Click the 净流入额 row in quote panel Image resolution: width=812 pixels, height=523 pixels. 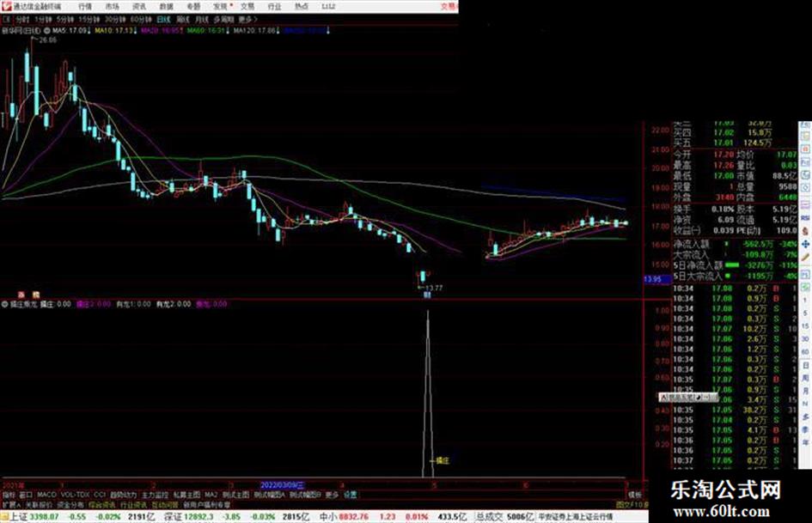pyautogui.click(x=735, y=244)
